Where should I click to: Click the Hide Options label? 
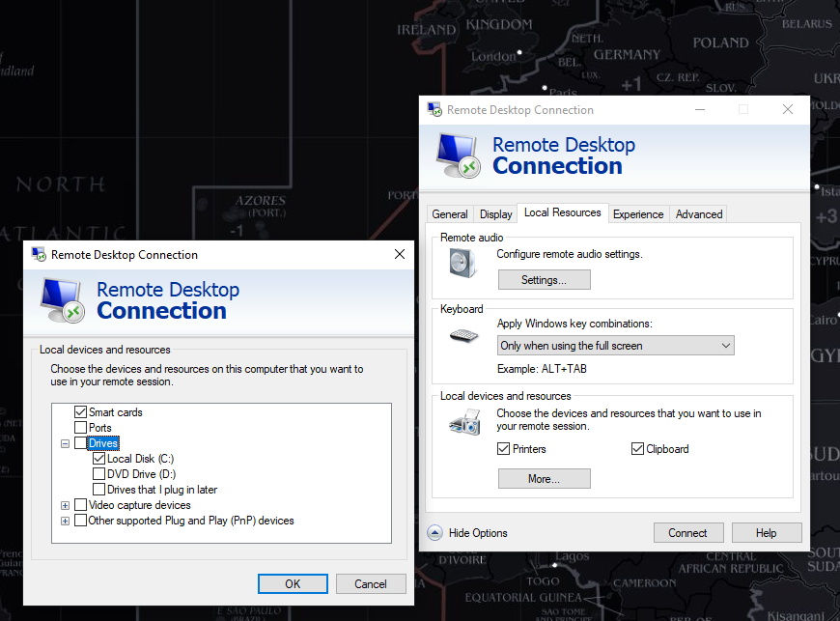tap(478, 533)
